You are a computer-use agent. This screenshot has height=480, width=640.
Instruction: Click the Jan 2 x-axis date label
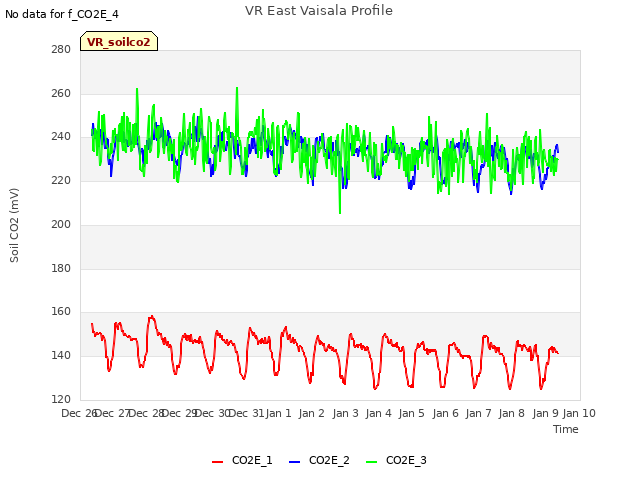coord(311,413)
